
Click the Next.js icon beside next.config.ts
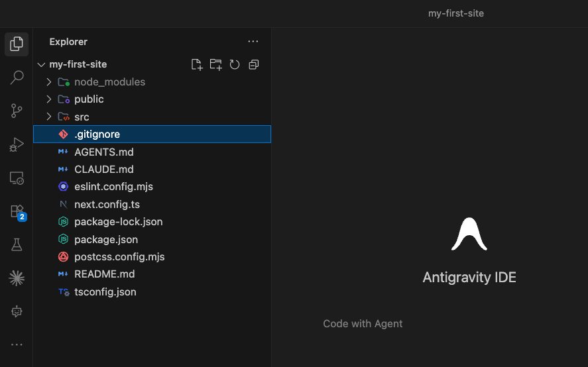tap(64, 204)
